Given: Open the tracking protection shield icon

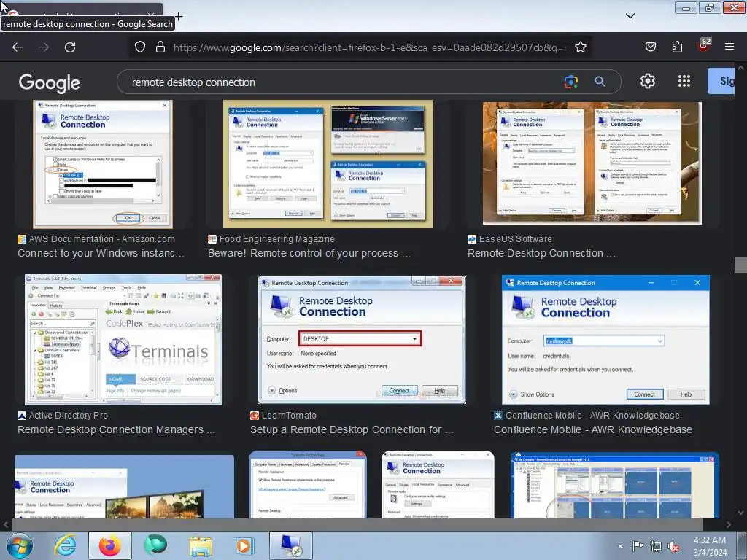Looking at the screenshot, I should click(139, 47).
